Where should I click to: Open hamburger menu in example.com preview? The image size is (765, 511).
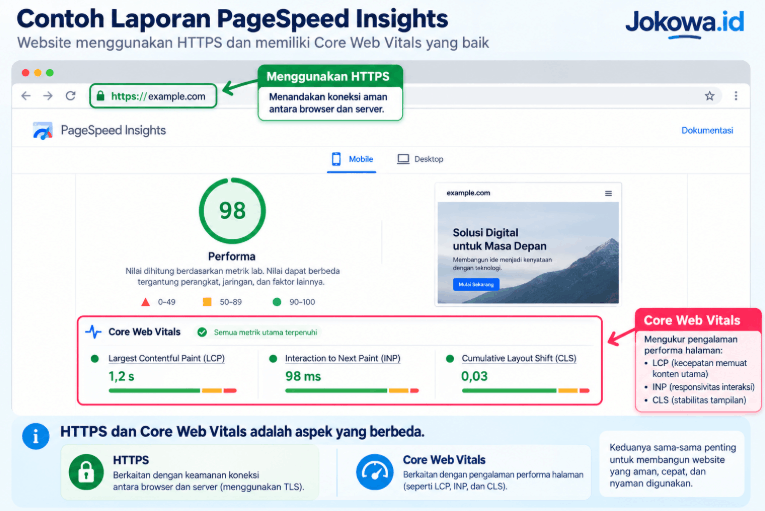[x=608, y=193]
